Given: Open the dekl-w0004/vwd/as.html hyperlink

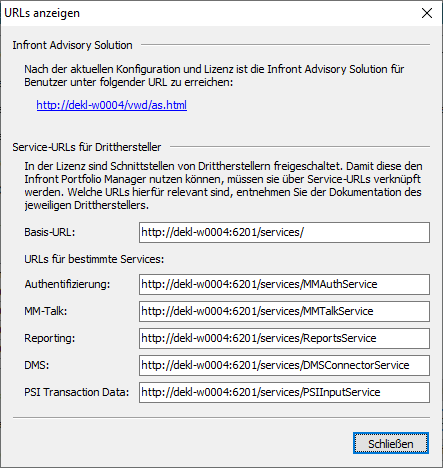Looking at the screenshot, I should point(112,105).
